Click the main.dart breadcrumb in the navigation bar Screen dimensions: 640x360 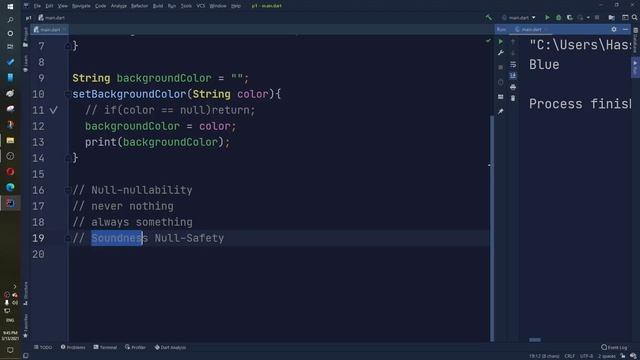coord(52,18)
